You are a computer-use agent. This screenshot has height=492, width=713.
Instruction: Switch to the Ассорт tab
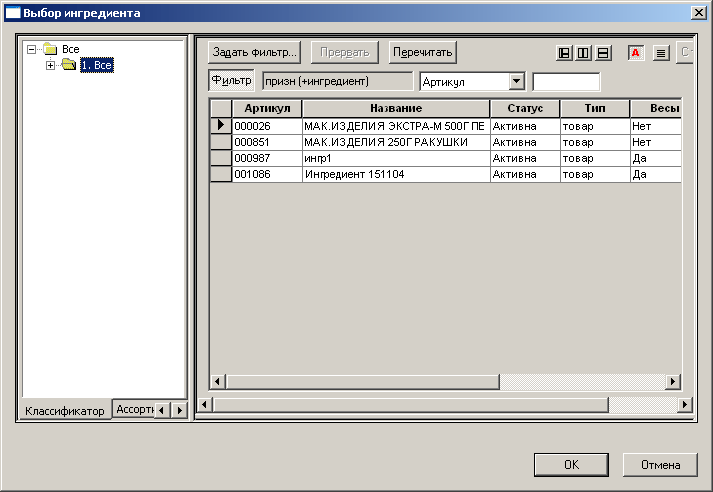tap(134, 409)
